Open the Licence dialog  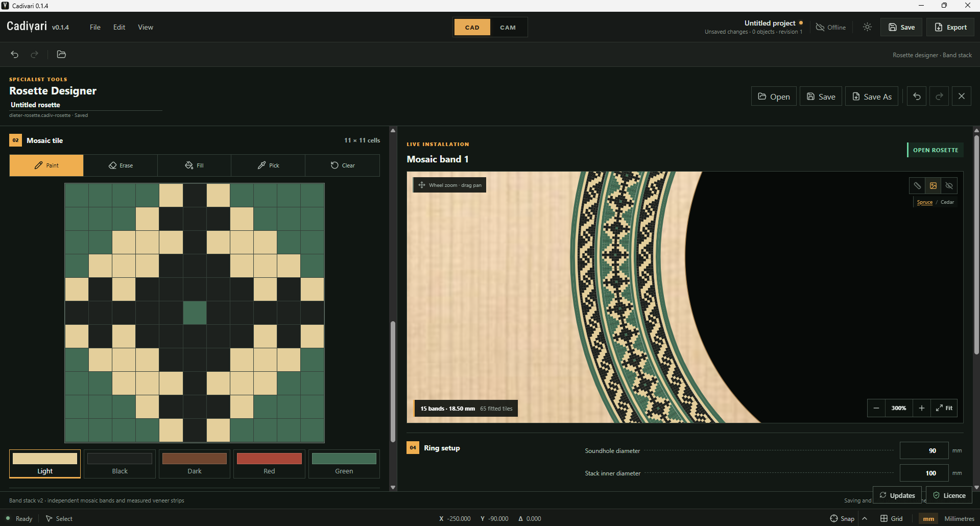[949, 495]
